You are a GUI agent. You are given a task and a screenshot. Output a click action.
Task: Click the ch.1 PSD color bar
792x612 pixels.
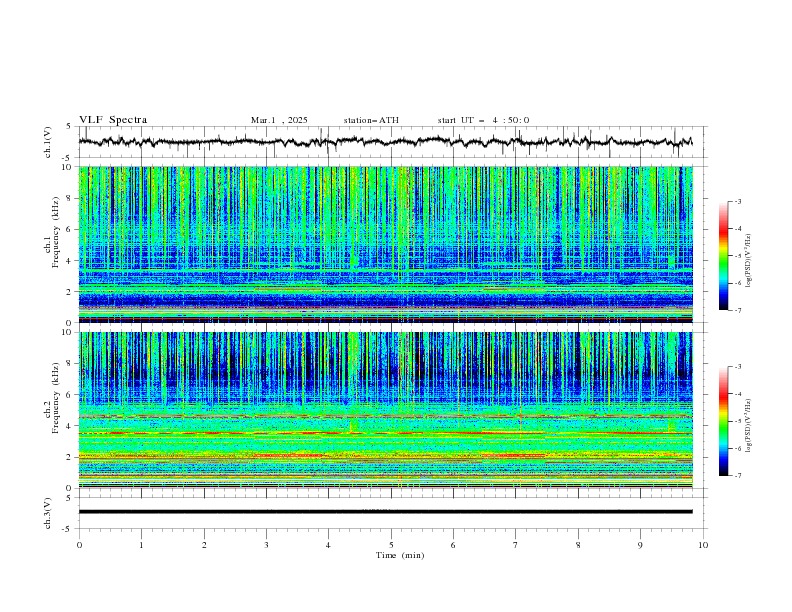(x=723, y=256)
